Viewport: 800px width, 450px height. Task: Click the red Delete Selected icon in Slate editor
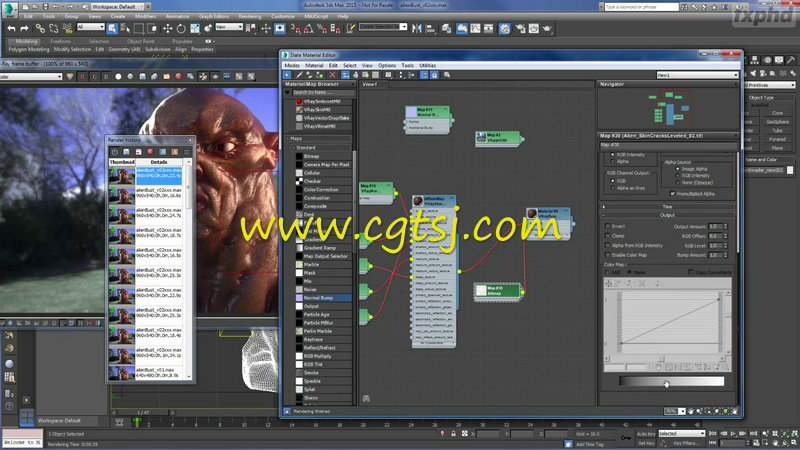[x=333, y=75]
